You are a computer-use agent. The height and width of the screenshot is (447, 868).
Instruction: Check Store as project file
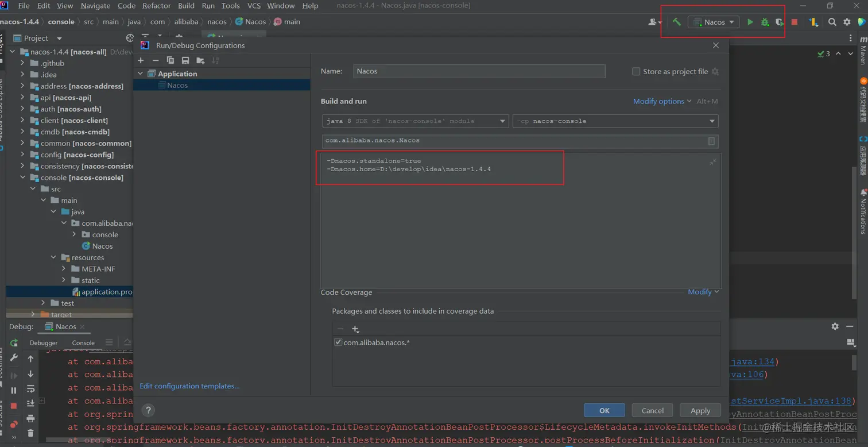click(x=636, y=71)
